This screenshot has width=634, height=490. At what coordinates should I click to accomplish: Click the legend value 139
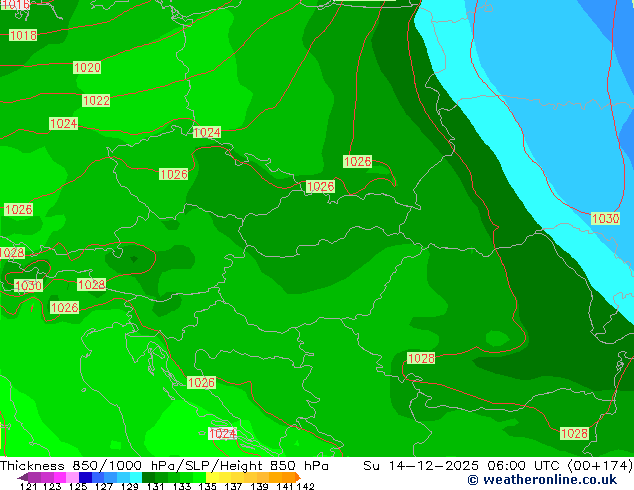[x=259, y=486]
